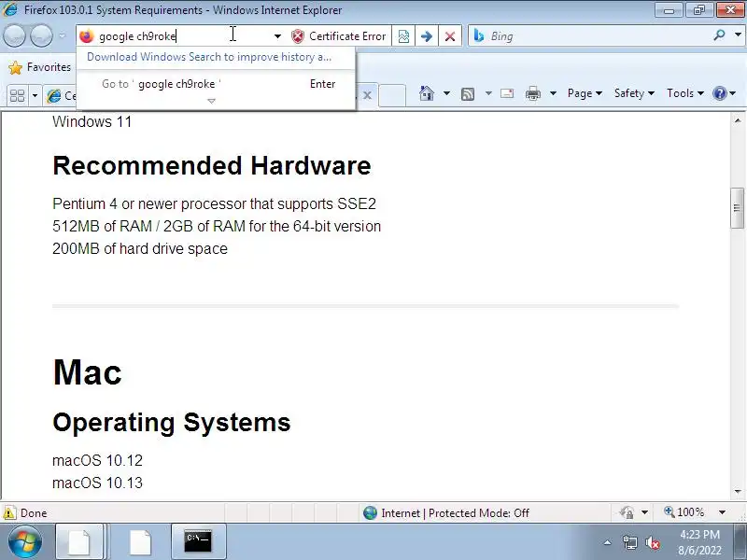
Task: Click the Firefox favicon in the address bar
Action: click(x=87, y=36)
